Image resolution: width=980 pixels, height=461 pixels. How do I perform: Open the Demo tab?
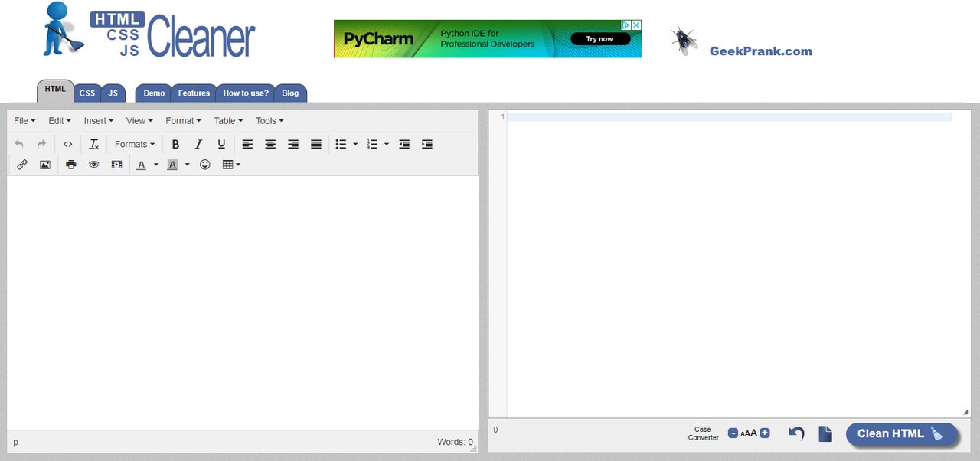154,93
